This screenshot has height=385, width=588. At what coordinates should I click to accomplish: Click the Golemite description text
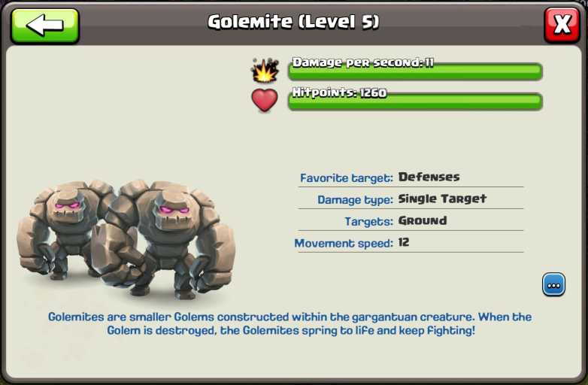(x=290, y=323)
